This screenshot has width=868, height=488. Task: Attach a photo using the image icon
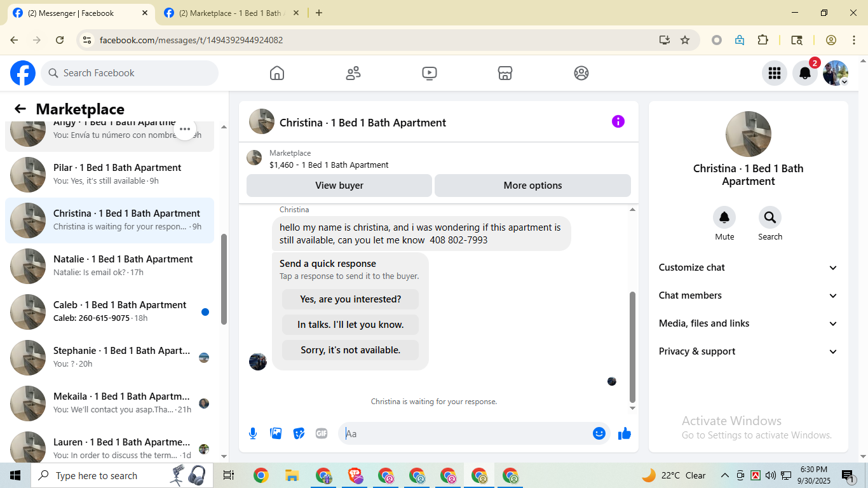click(x=276, y=433)
